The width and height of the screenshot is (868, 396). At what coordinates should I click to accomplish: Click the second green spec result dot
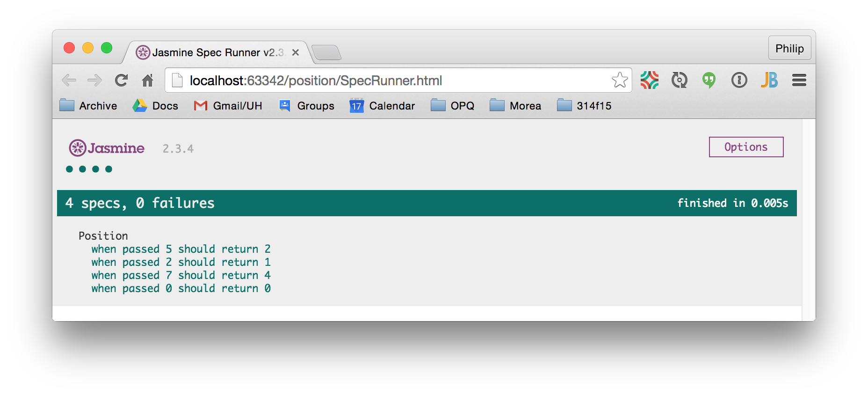pos(82,169)
